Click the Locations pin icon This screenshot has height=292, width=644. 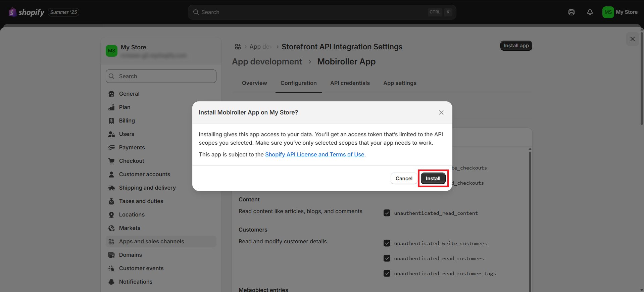111,215
